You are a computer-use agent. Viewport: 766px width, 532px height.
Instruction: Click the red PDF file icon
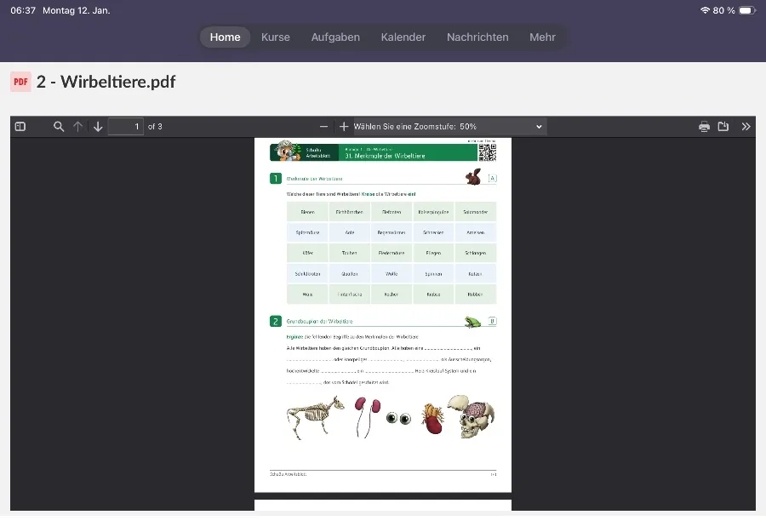pos(20,82)
